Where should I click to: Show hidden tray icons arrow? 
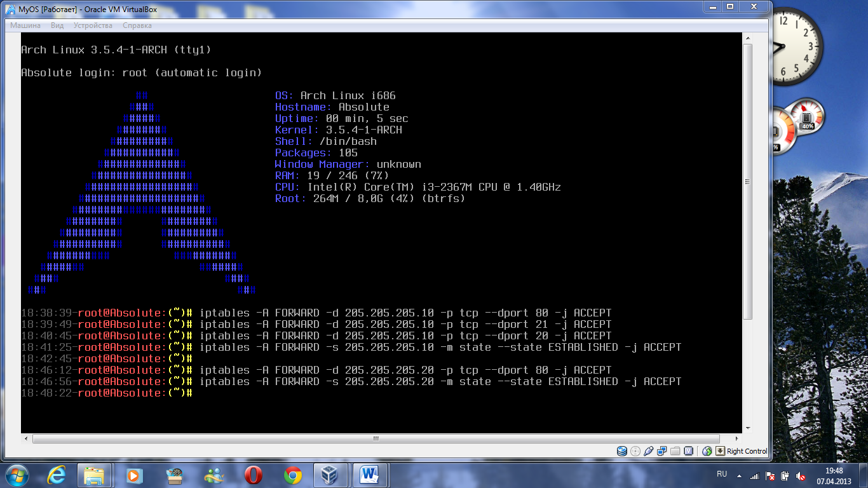[739, 475]
